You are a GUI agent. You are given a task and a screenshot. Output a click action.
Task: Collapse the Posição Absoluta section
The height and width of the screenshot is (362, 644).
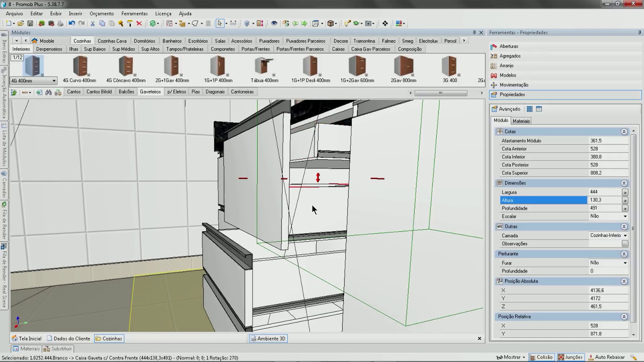[x=624, y=281]
